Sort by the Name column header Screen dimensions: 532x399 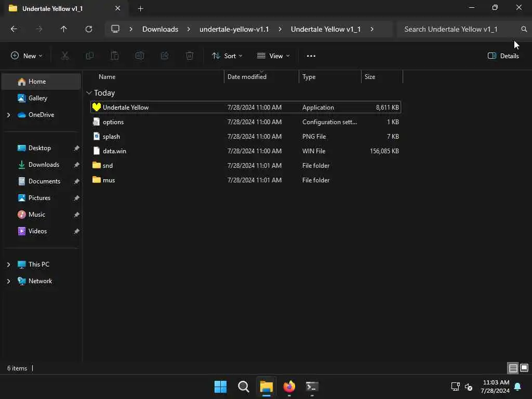point(107,77)
